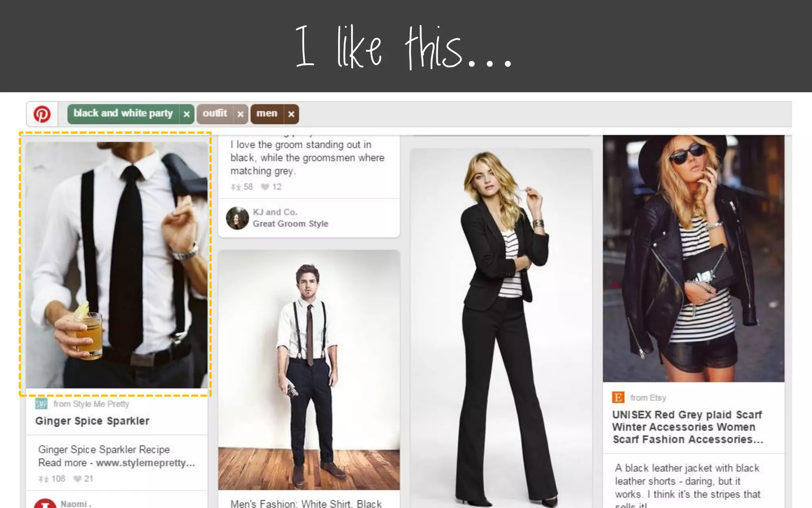Viewport: 812px width, 508px height.
Task: Open the Great Groom Style board link
Action: point(291,224)
